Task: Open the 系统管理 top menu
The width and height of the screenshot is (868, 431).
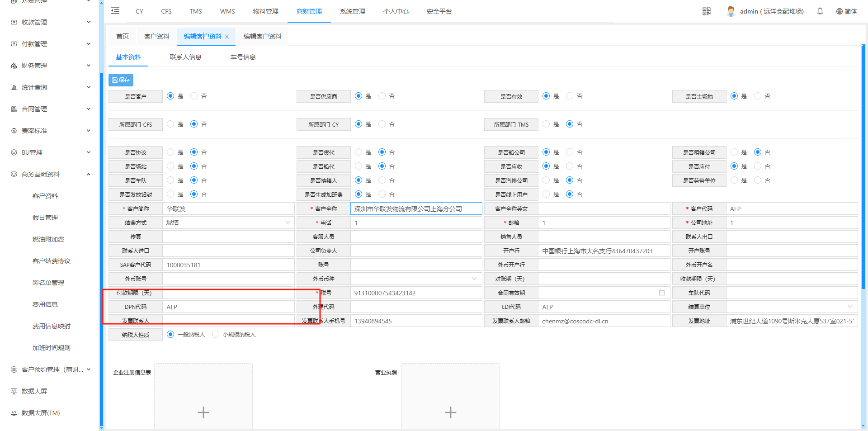Action: point(352,11)
